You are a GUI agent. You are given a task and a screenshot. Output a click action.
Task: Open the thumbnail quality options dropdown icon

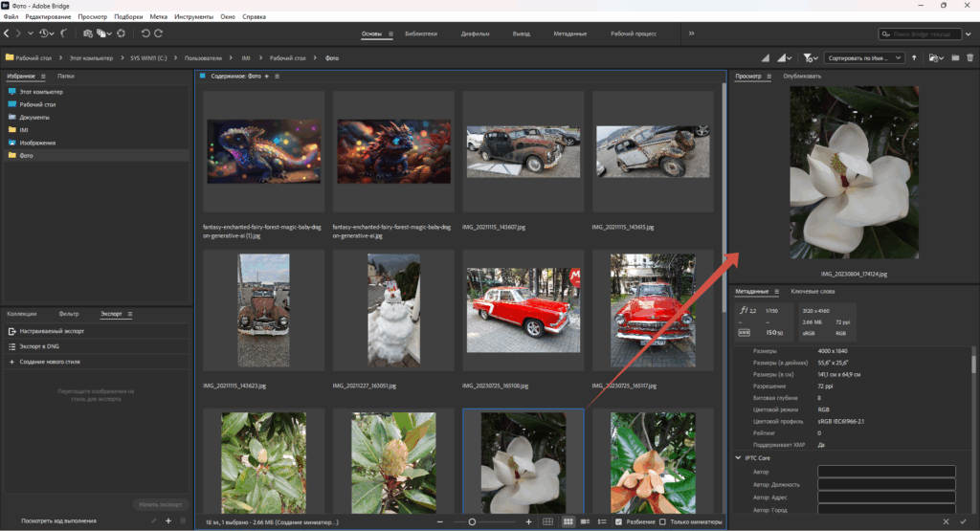784,58
